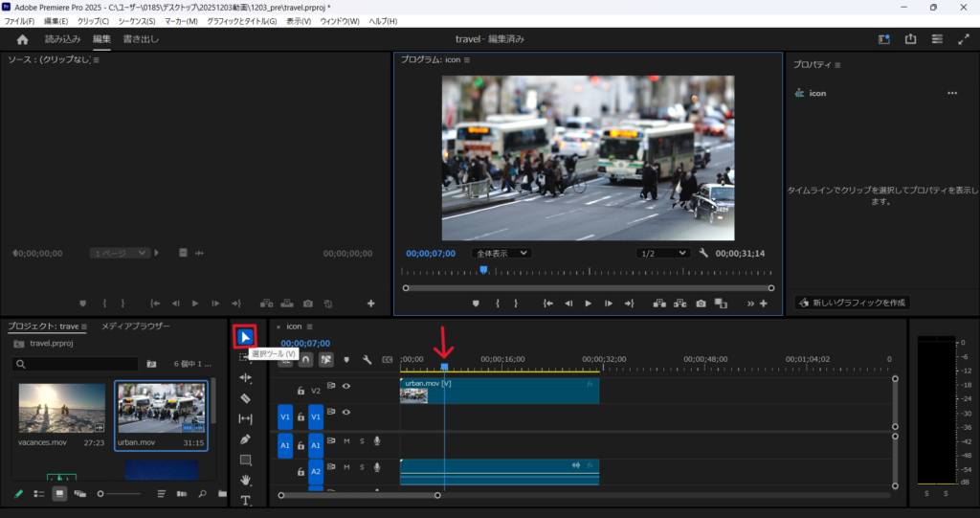
Task: Toggle V2 track eye visibility
Action: pos(346,387)
